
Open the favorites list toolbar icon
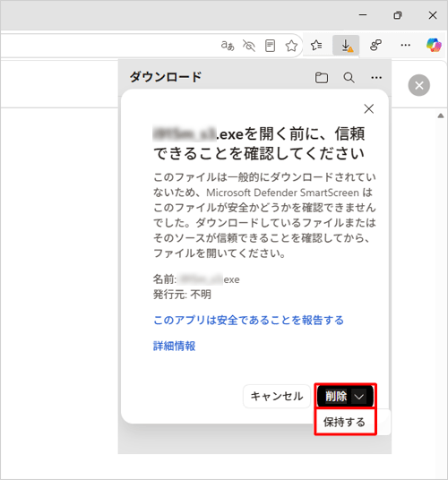tap(316, 46)
